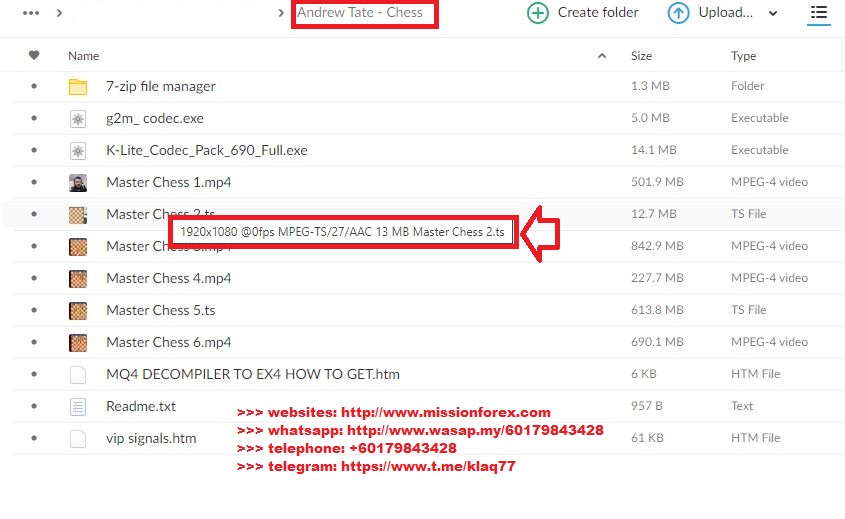Image resolution: width=845 pixels, height=519 pixels.
Task: Click the 14.1 MB size cell
Action: pos(654,150)
